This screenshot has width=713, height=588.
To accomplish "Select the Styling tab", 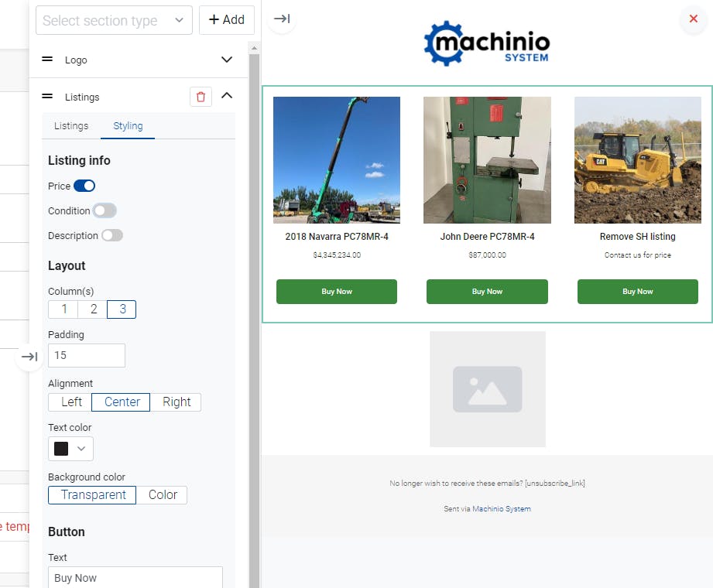I will pos(128,125).
